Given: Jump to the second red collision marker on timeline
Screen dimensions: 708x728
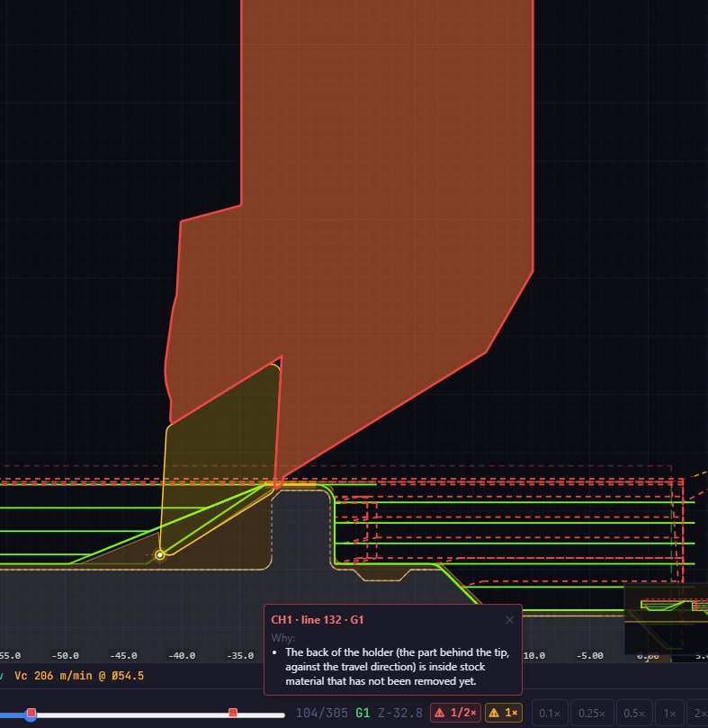Looking at the screenshot, I should click(233, 712).
